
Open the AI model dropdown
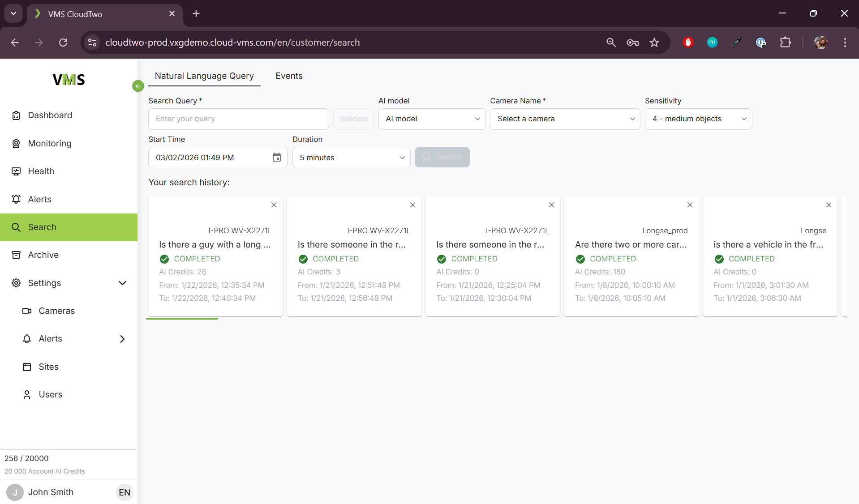coord(432,119)
